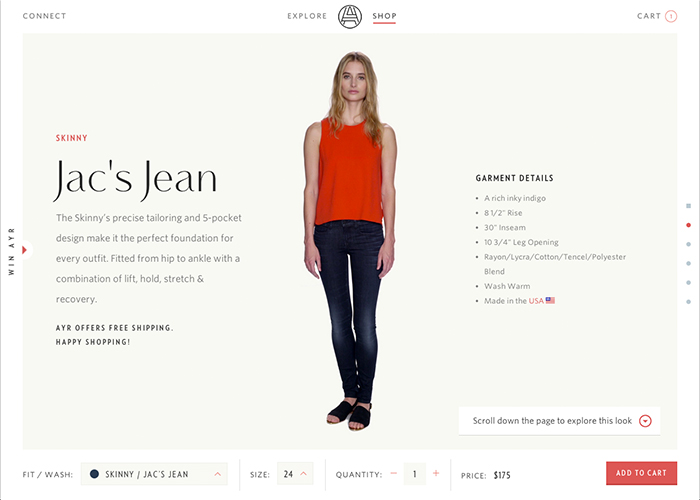Click the AYR circular logo icon
Image resolution: width=700 pixels, height=500 pixels.
(x=350, y=16)
